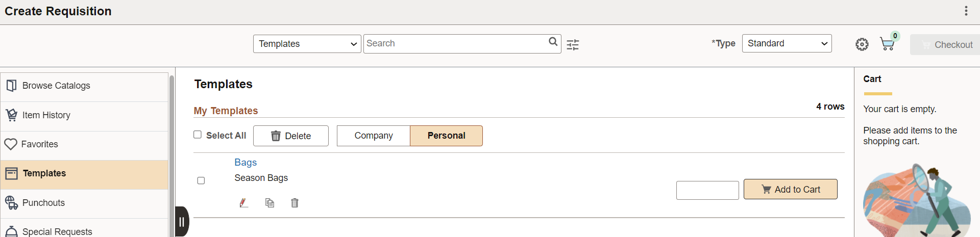This screenshot has height=237, width=980.
Task: Check the Select All checkbox
Action: pos(198,135)
